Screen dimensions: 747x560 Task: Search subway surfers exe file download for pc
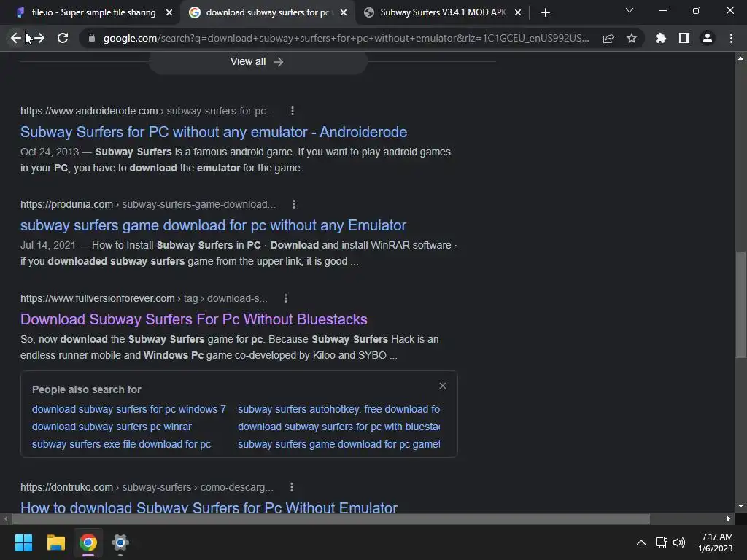pyautogui.click(x=122, y=444)
